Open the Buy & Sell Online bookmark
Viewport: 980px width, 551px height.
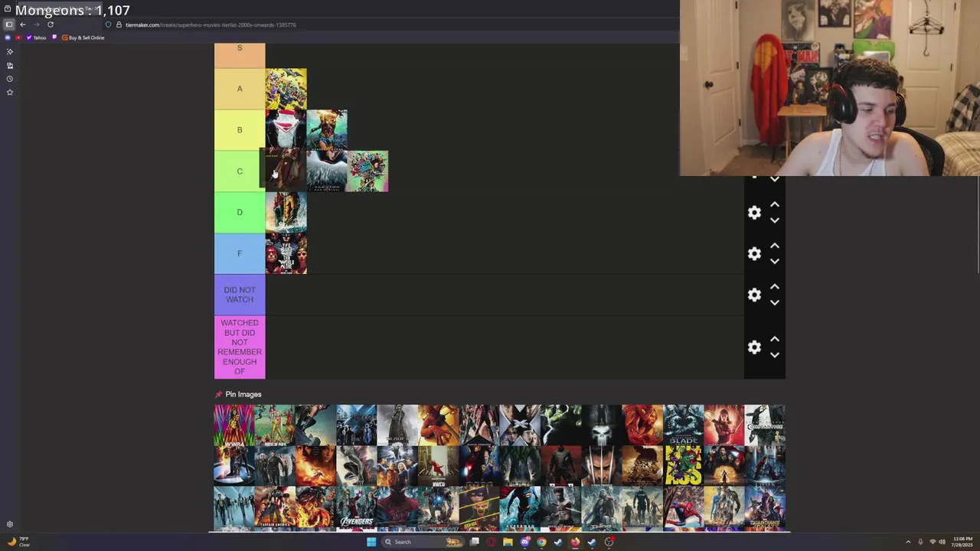click(83, 37)
